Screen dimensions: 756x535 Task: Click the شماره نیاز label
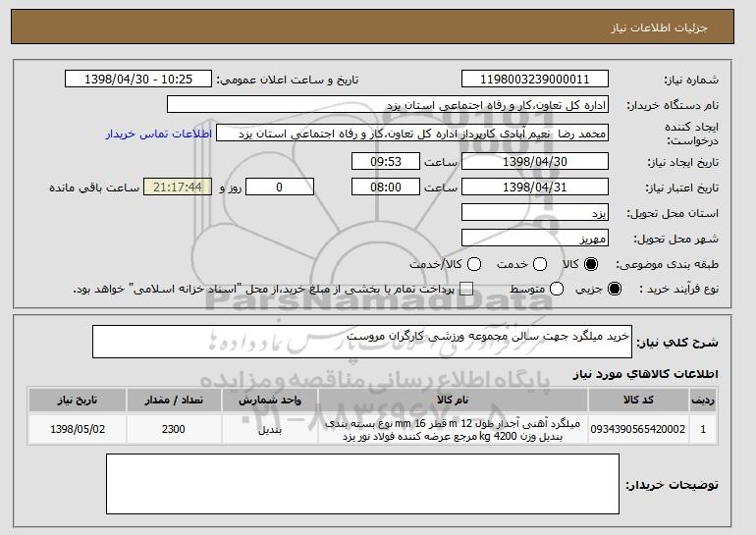[691, 80]
